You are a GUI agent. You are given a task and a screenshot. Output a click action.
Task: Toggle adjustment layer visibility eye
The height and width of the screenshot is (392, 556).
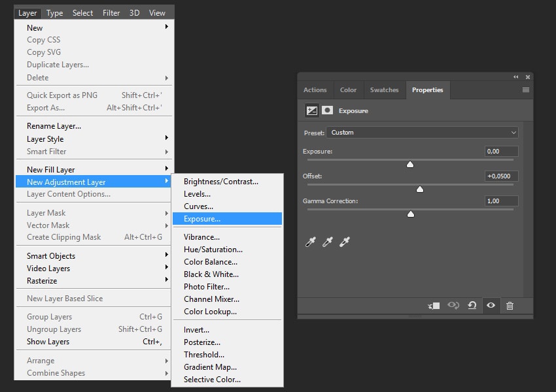point(491,305)
